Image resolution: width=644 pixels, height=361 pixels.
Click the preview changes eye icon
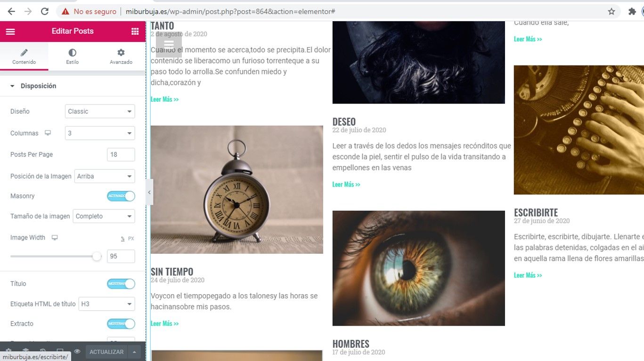77,352
